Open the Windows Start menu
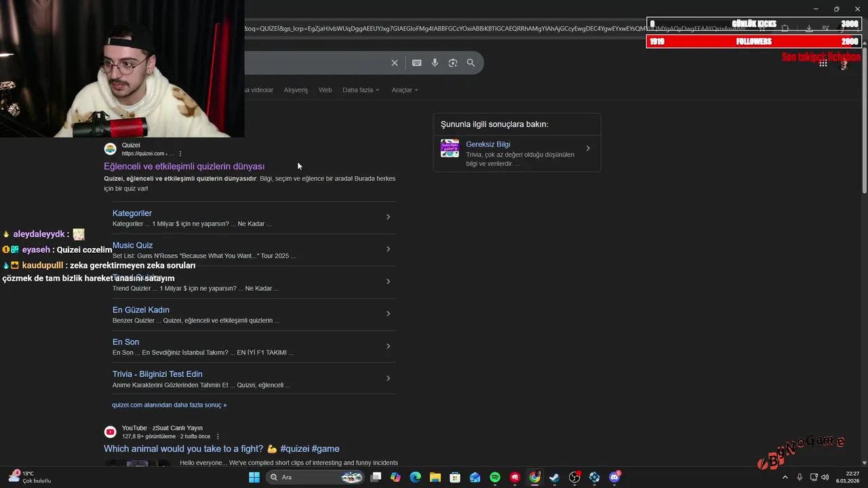Viewport: 868px width, 488px height. click(x=254, y=477)
